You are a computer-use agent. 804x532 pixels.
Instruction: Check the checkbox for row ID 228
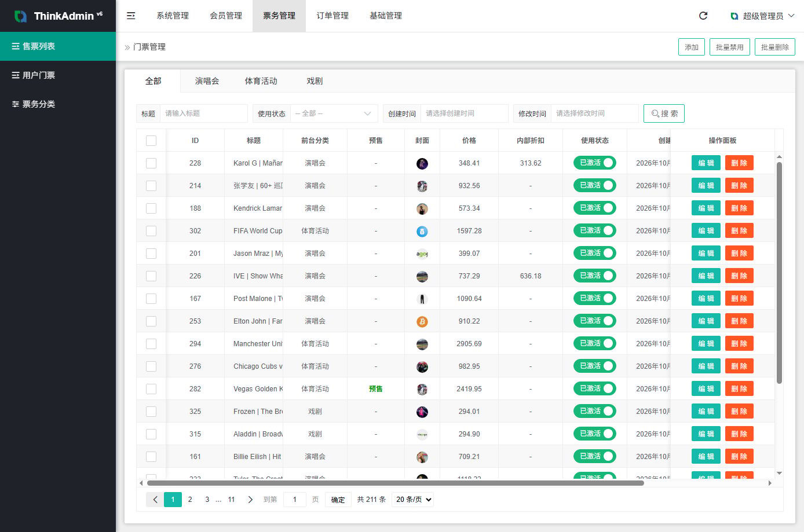tap(151, 163)
